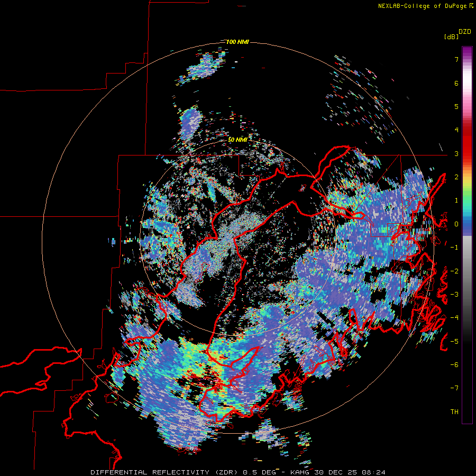Screen dimensions: 476x476
Task: Click the 100 NMI range ring label
Action: [237, 42]
